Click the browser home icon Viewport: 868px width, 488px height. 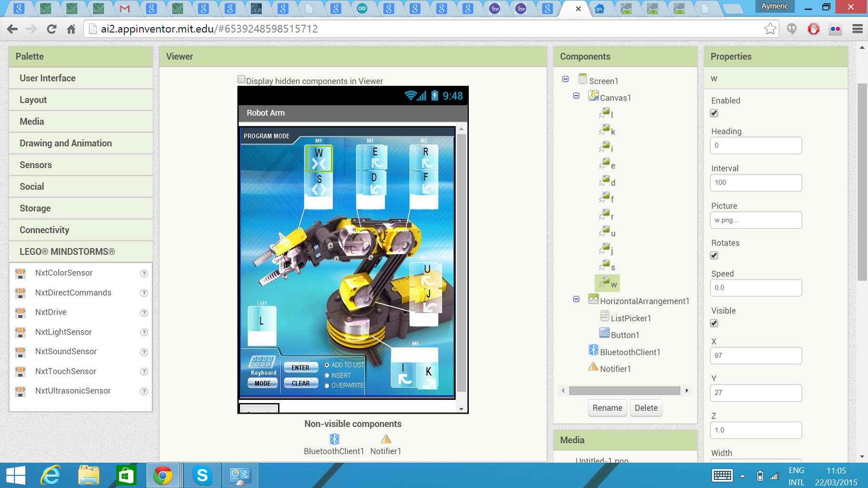(71, 29)
